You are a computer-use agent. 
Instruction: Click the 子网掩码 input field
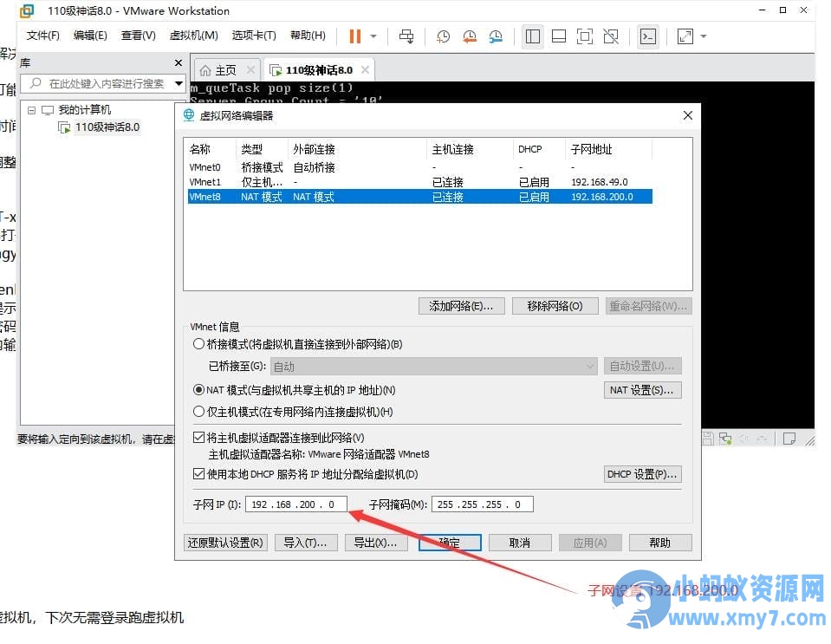click(483, 504)
